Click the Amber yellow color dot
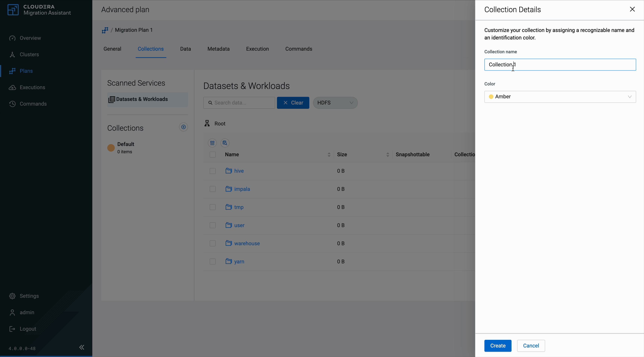Screen dimensions: 644x357 (x=491, y=97)
